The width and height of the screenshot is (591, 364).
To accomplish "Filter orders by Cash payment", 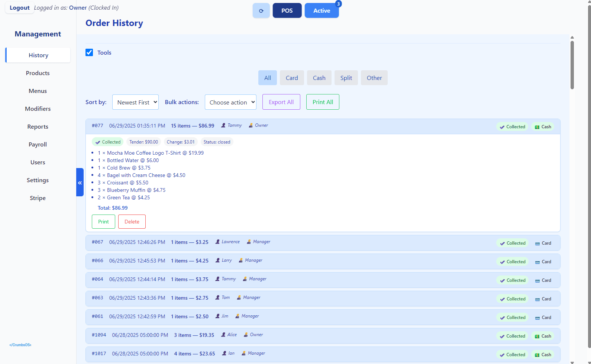I will pos(319,78).
